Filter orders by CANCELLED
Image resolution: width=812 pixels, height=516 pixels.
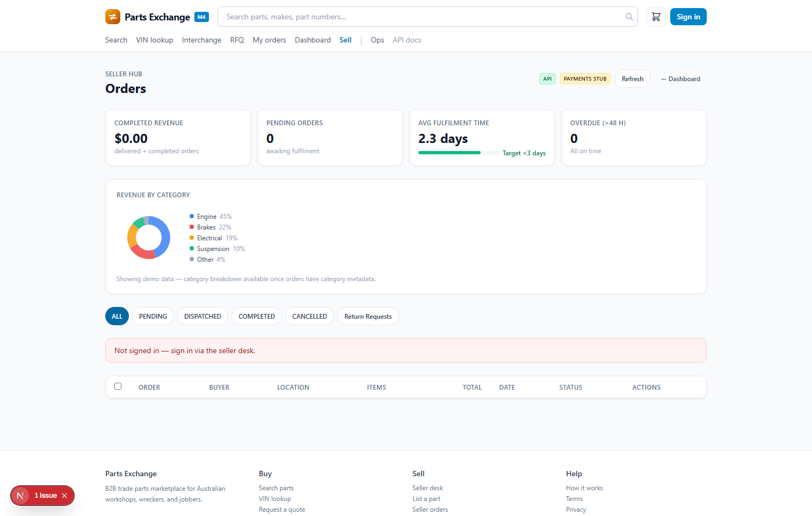click(x=309, y=317)
